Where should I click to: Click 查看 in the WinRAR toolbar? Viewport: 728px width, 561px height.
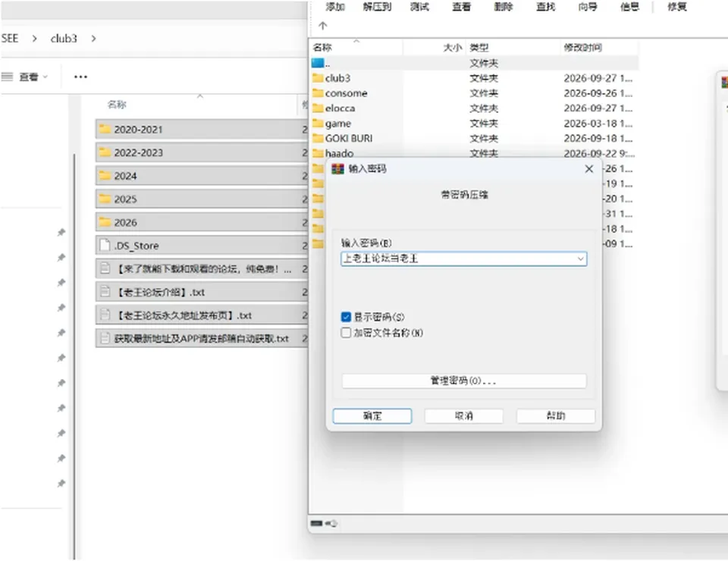[x=462, y=7]
